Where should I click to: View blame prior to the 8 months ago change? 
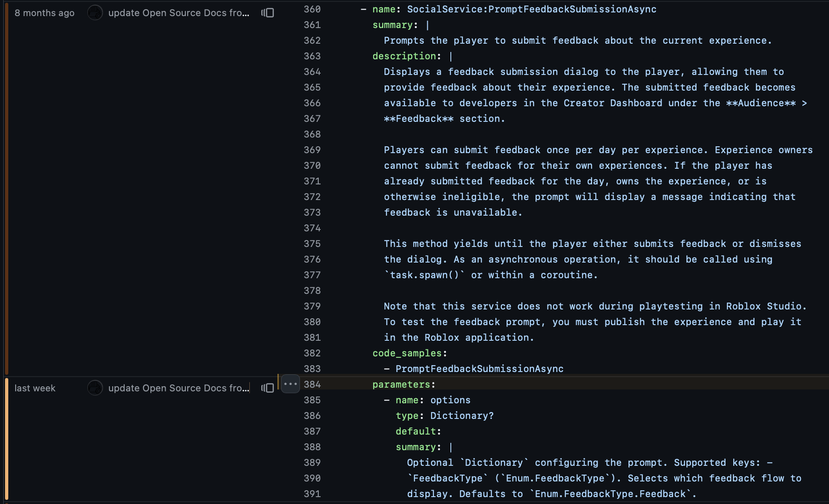(268, 13)
